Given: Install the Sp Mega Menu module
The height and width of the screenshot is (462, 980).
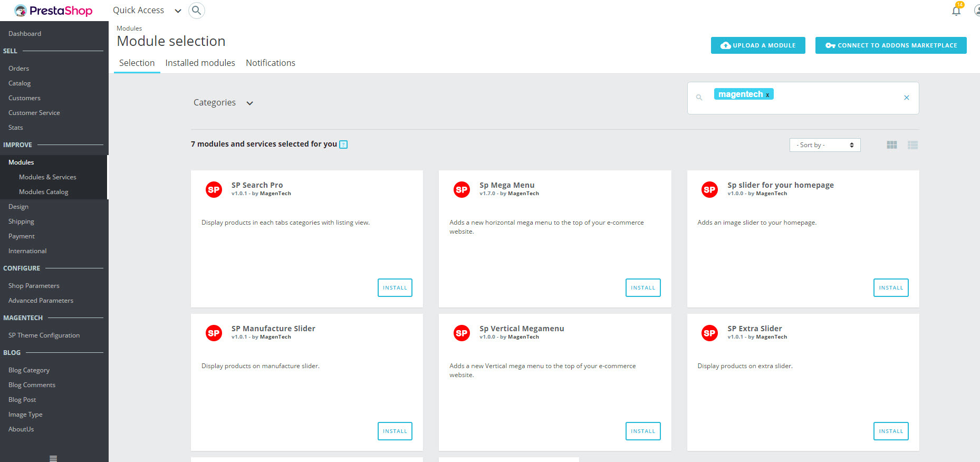Looking at the screenshot, I should 643,287.
